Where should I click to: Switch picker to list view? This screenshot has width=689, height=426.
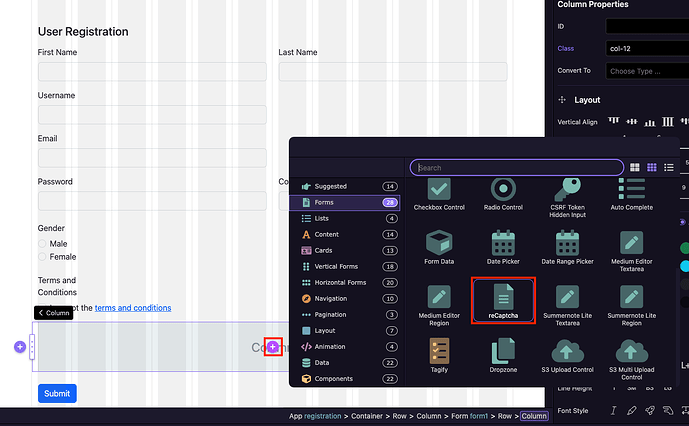[x=669, y=167]
